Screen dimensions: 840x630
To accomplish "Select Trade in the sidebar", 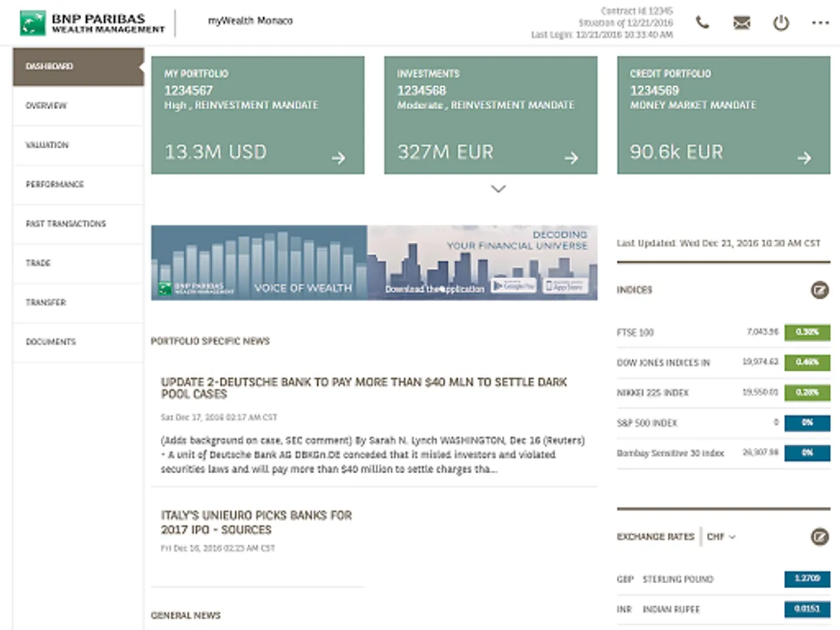I will point(78,263).
